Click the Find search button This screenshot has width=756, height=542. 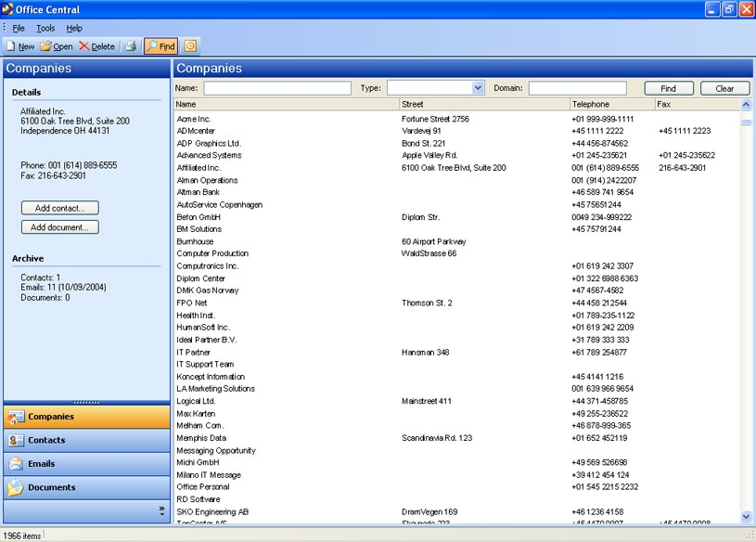669,88
